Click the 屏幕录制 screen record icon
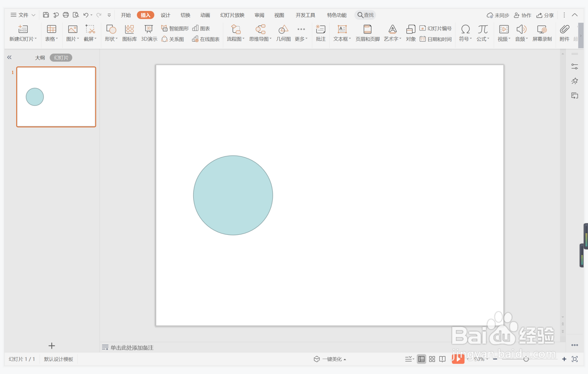 542,33
